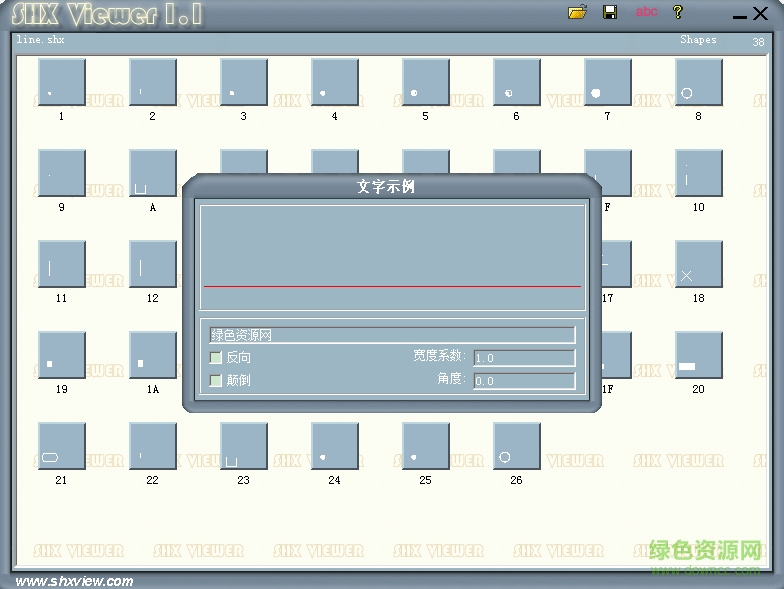Visit the www.shxview.com link
784x589 pixels.
(x=74, y=581)
